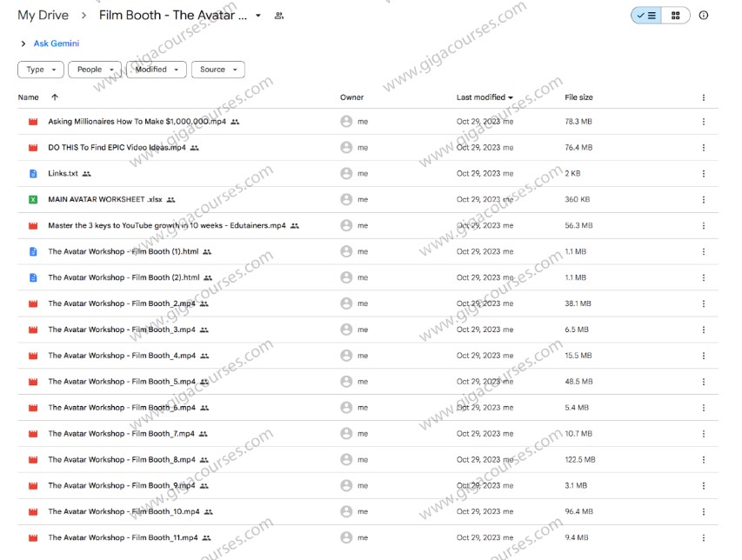Open the shared people icon beside folder title
The height and width of the screenshot is (560, 742).
[278, 16]
